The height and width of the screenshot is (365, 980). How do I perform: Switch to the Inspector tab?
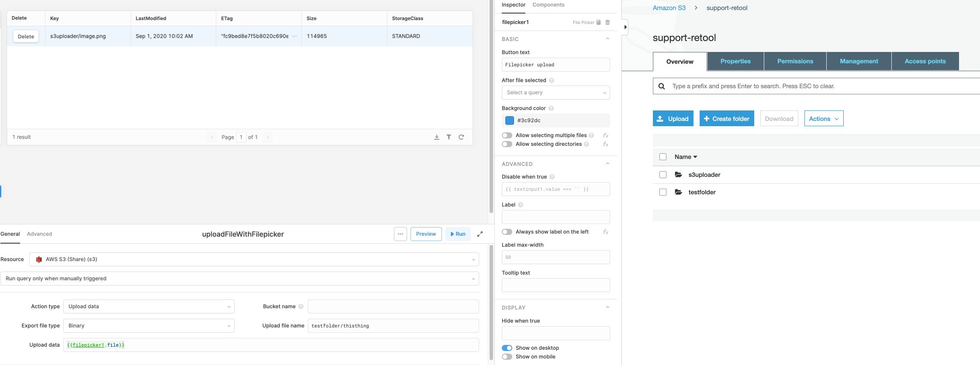[x=514, y=5]
